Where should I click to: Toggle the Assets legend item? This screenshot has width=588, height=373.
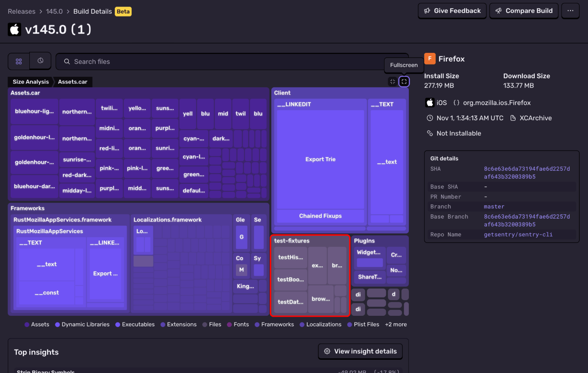click(37, 324)
